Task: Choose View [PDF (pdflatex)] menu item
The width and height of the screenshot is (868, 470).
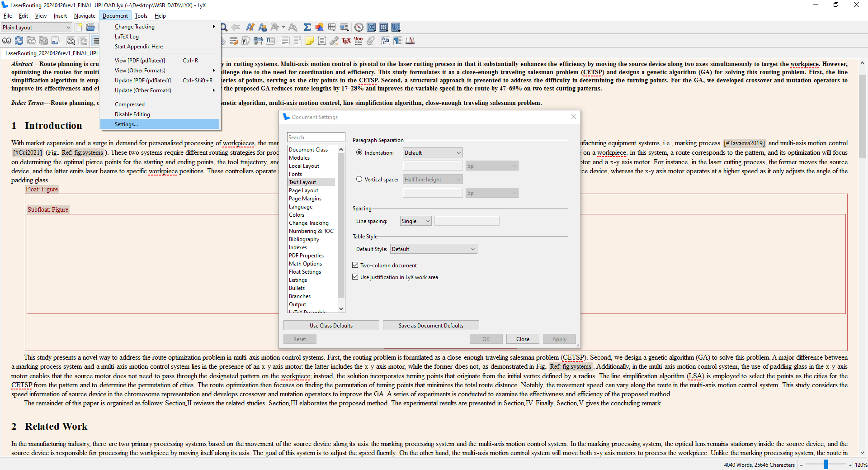Action: coord(160,60)
